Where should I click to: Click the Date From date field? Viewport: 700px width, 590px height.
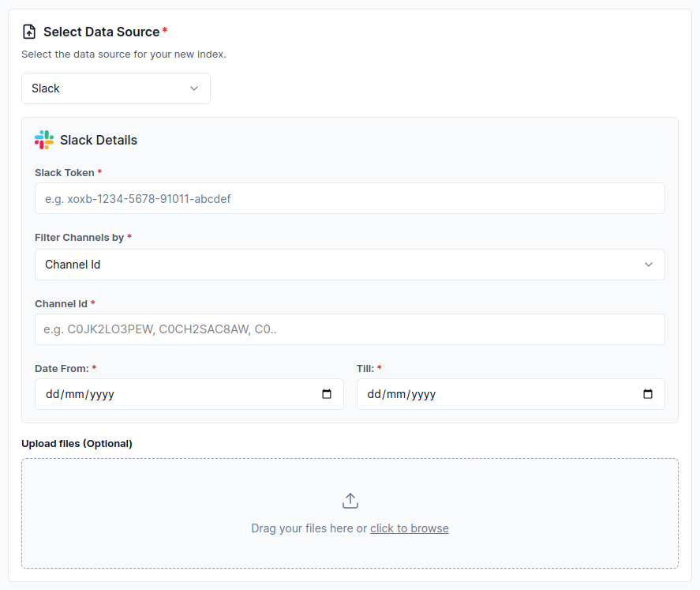(189, 394)
